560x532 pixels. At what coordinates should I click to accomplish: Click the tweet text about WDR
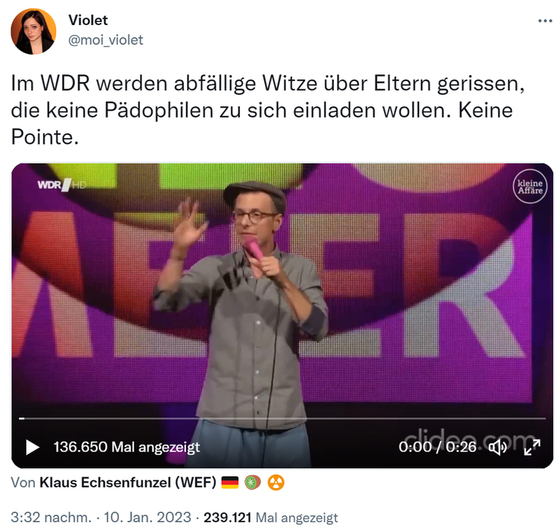coord(268,110)
